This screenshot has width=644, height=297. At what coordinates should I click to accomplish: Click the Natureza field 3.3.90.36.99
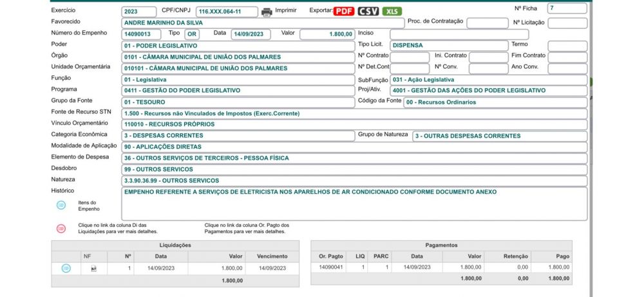(x=354, y=181)
